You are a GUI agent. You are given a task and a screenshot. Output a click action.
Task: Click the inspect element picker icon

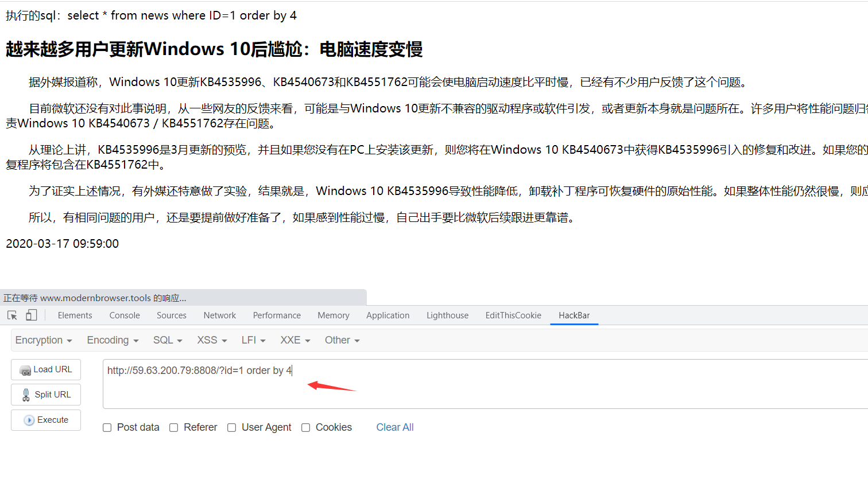click(x=12, y=315)
